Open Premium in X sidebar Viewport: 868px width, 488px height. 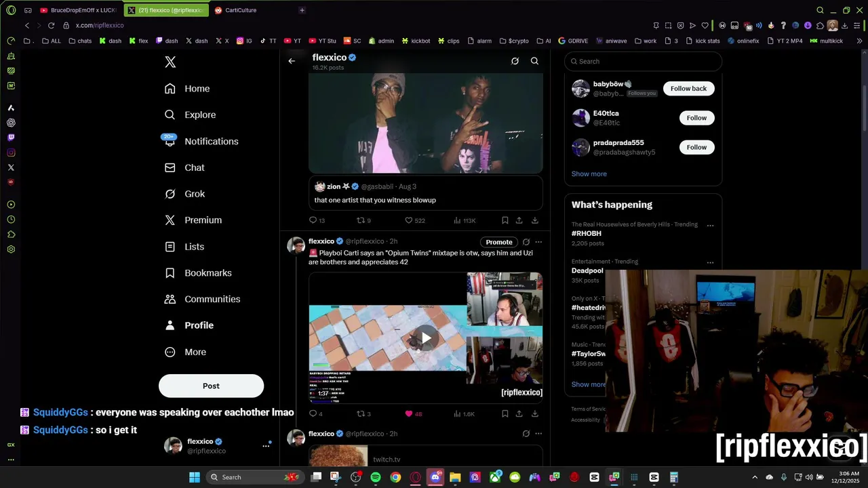[193, 220]
